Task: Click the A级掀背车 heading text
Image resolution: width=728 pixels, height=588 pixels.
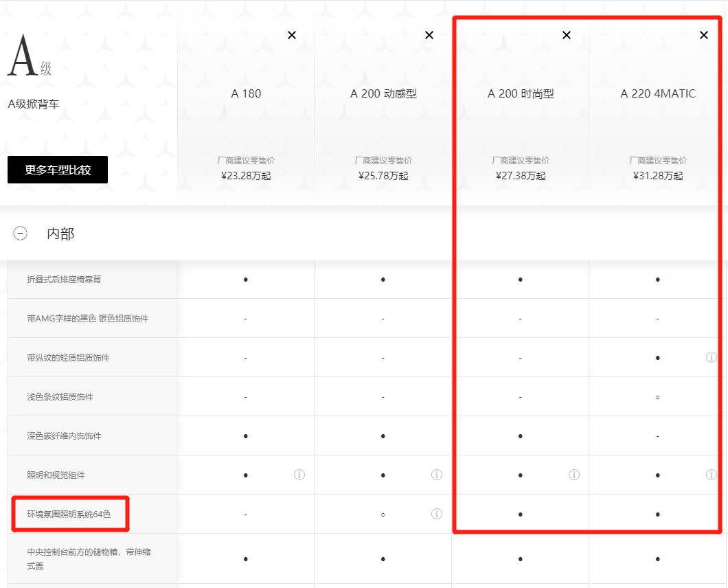Action: point(33,104)
